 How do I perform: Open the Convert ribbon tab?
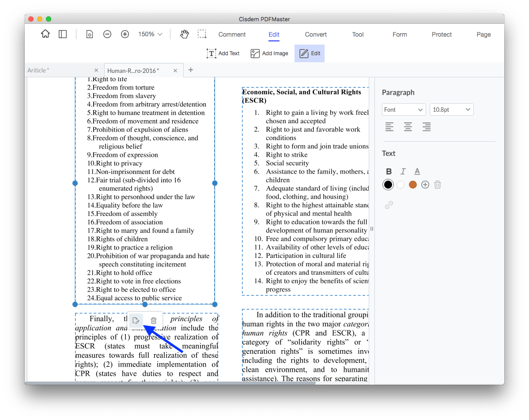point(315,34)
